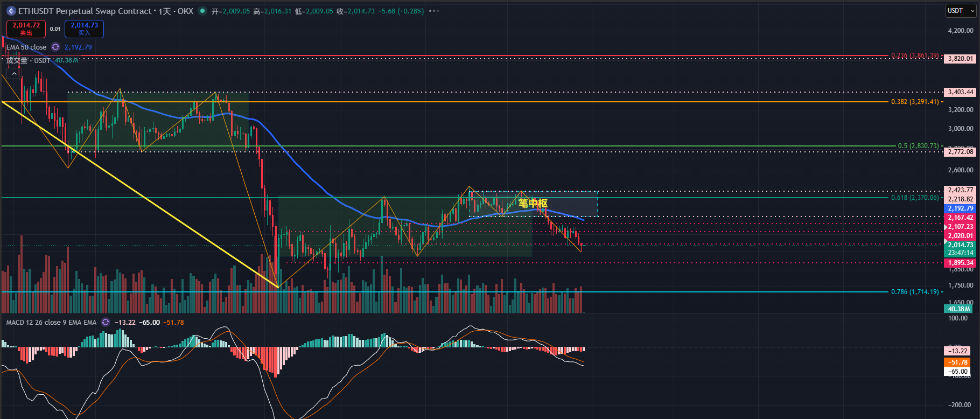980x419 pixels.
Task: Click the -13.22 MACD histogram axis label
Action: point(958,351)
